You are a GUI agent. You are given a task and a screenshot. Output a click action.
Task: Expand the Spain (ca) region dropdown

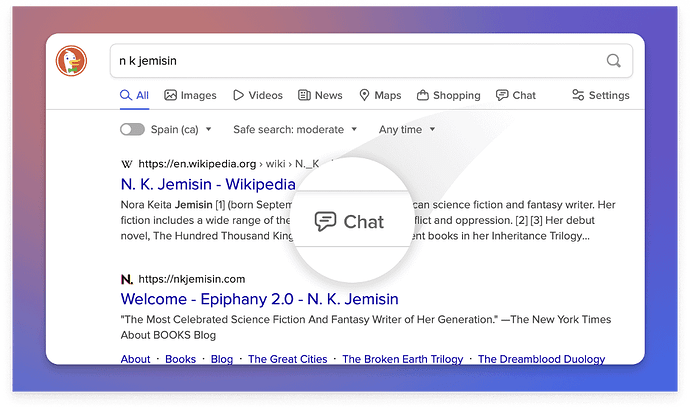(x=181, y=129)
